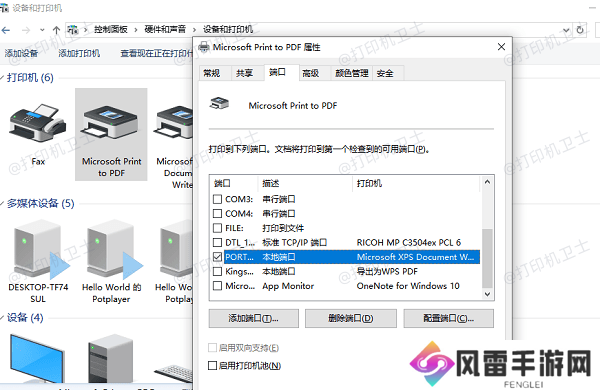The height and width of the screenshot is (390, 600).
Task: Select RICOH MP C3504ex PCL 6 entry
Action: click(409, 243)
